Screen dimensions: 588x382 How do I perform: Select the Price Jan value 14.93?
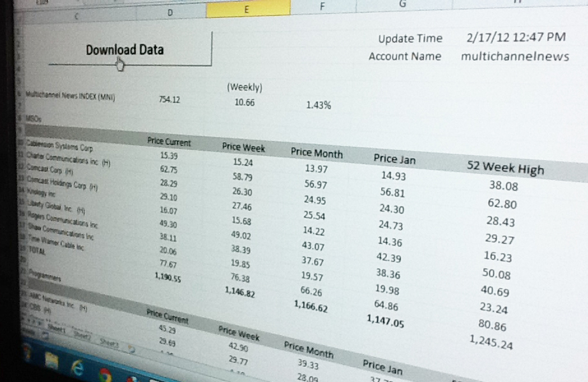pyautogui.click(x=393, y=176)
